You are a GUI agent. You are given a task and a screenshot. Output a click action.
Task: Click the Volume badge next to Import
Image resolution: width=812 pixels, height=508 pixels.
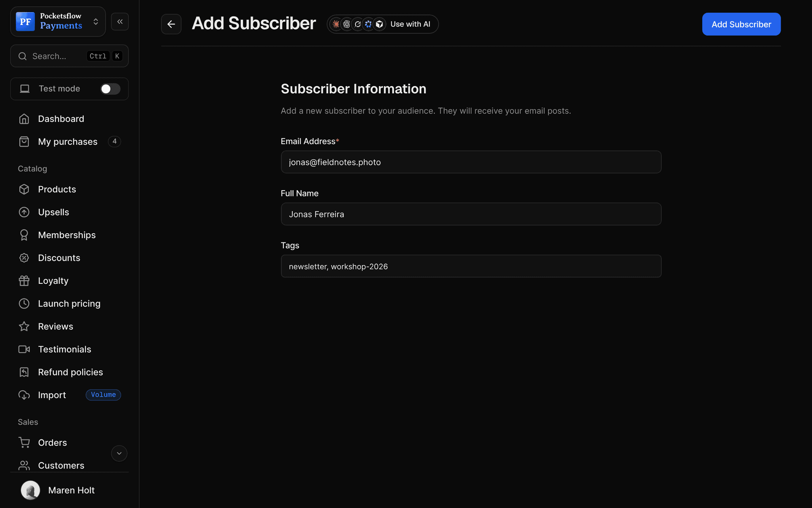[x=103, y=395]
